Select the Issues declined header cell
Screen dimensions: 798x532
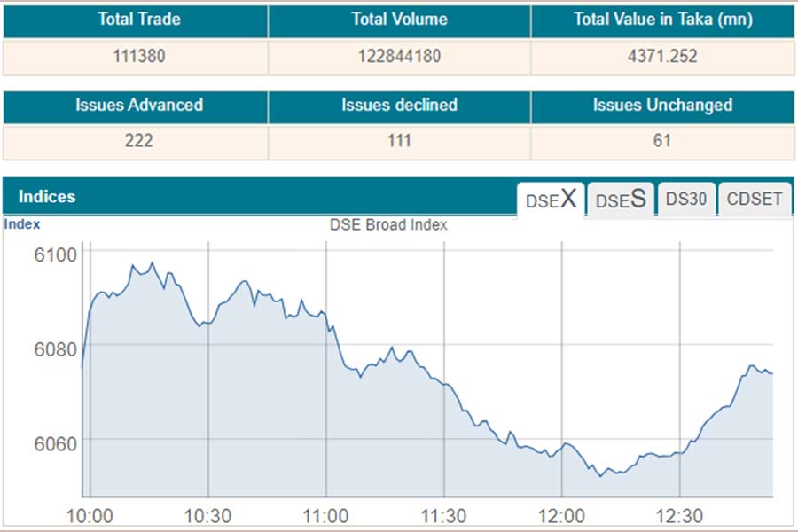click(x=399, y=105)
